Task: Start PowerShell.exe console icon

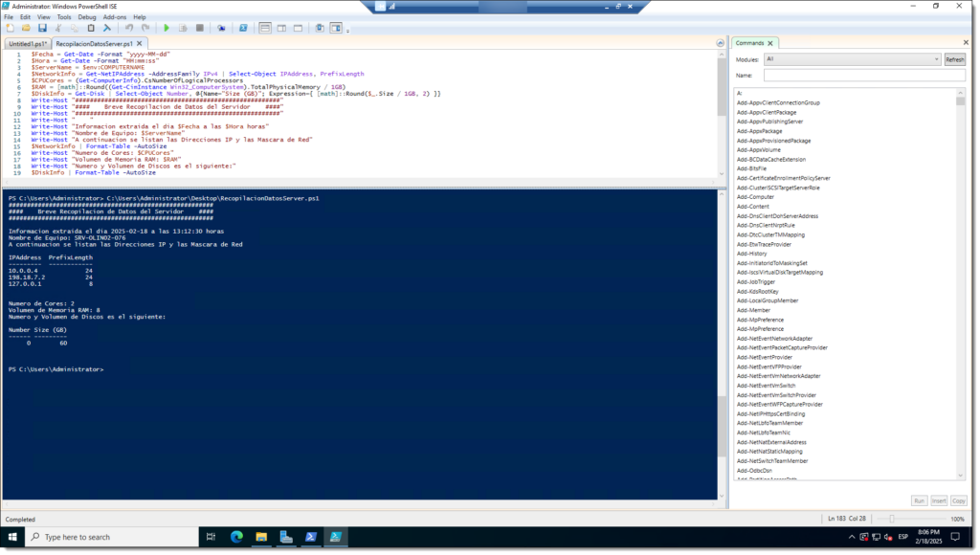Action: click(x=243, y=28)
